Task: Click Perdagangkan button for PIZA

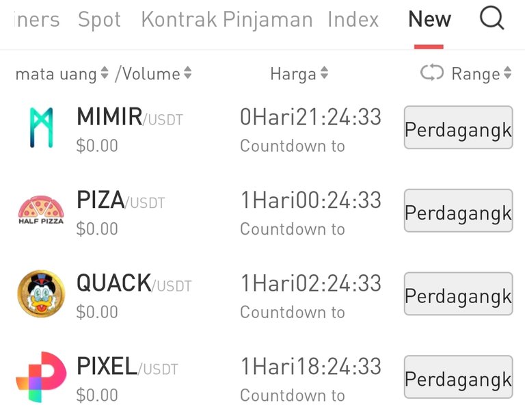Action: [459, 210]
